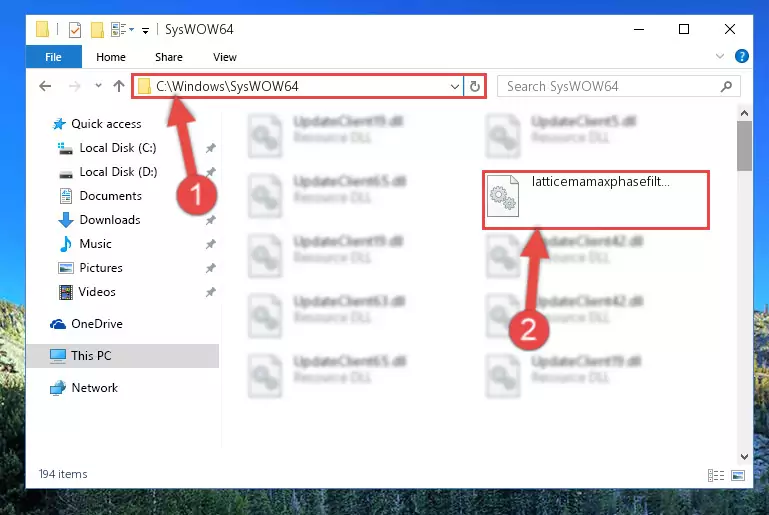Select This PC in navigation pane
Image resolution: width=769 pixels, height=515 pixels.
coord(123,356)
